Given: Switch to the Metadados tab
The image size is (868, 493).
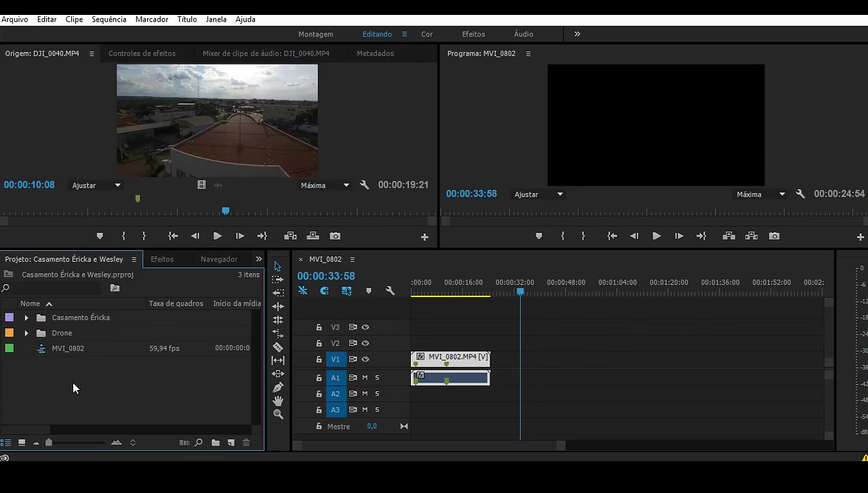Looking at the screenshot, I should pyautogui.click(x=375, y=54).
